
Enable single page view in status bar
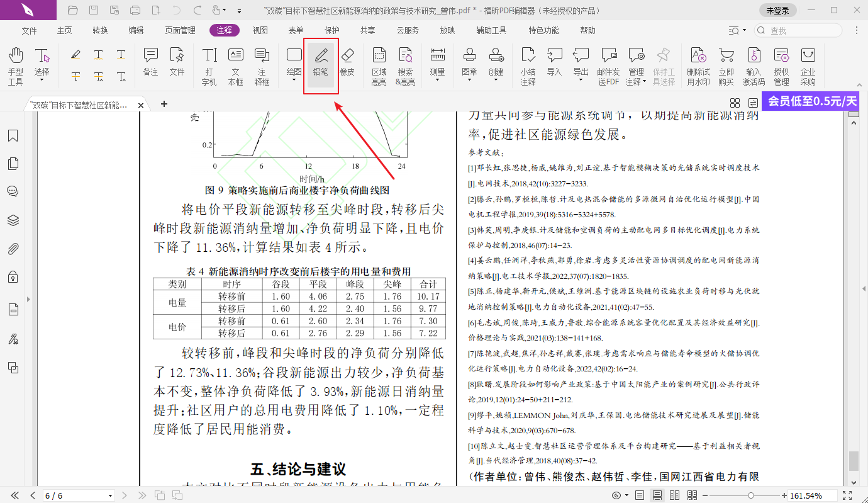coord(640,495)
